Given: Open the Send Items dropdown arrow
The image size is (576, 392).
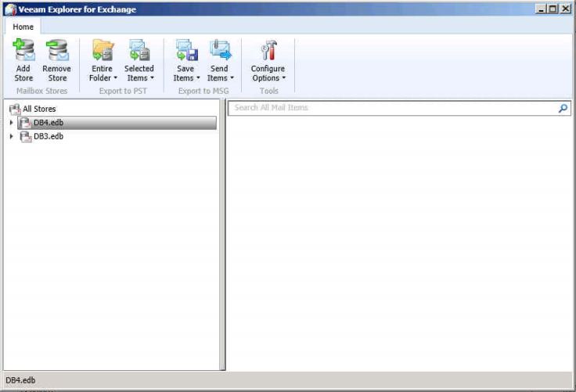Looking at the screenshot, I should [232, 78].
